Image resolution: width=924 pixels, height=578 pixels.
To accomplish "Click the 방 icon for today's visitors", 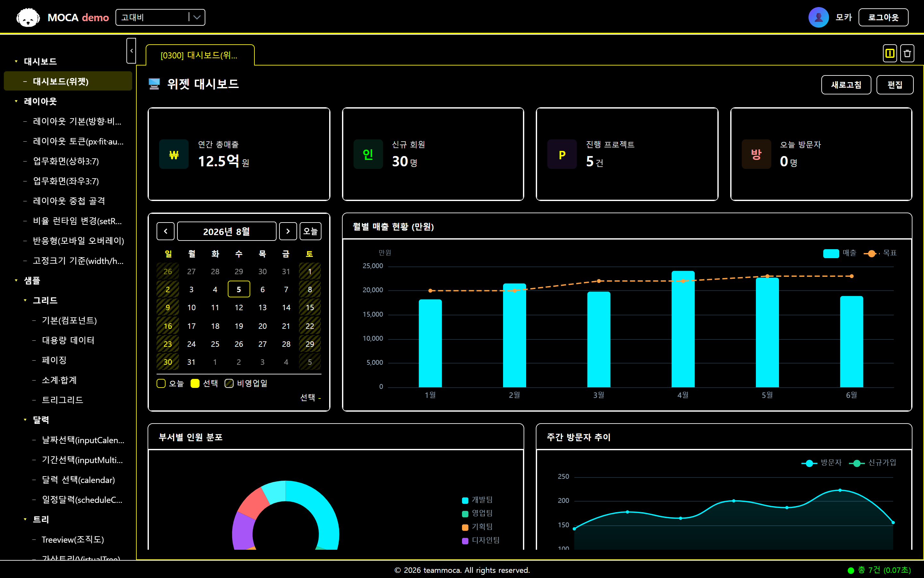I will pos(756,154).
